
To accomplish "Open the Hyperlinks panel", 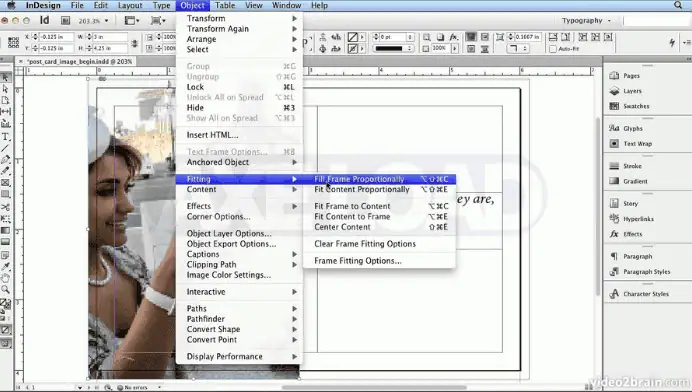I will [632, 219].
